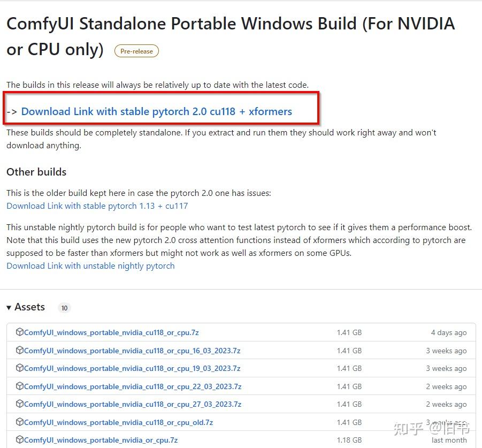The image size is (482, 448).
Task: Download the cu118_or_cpu_22_03_2023.7z asset
Action: click(x=133, y=386)
